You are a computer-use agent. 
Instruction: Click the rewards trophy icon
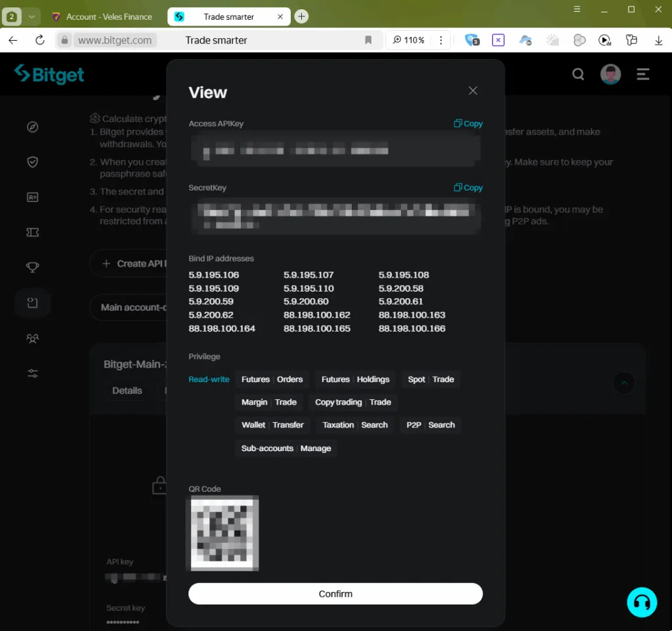click(32, 267)
